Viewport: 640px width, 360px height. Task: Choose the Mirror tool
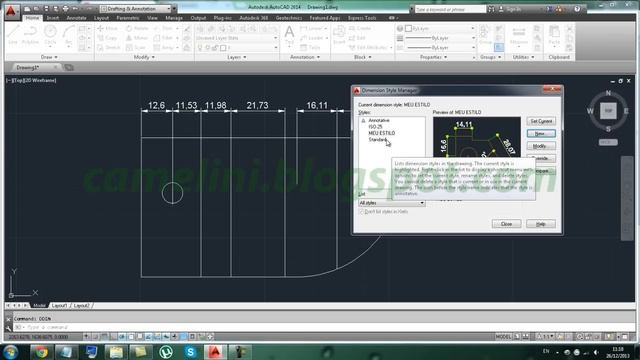coord(137,38)
